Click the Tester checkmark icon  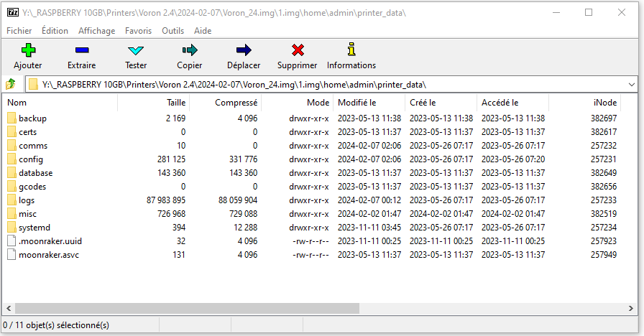[x=136, y=50]
